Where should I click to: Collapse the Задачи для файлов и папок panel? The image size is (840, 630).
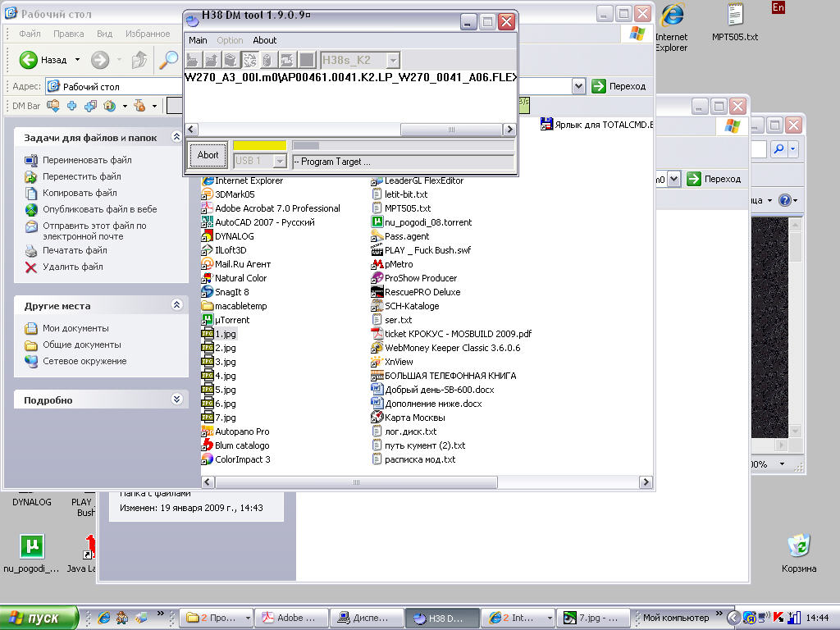pos(176,137)
